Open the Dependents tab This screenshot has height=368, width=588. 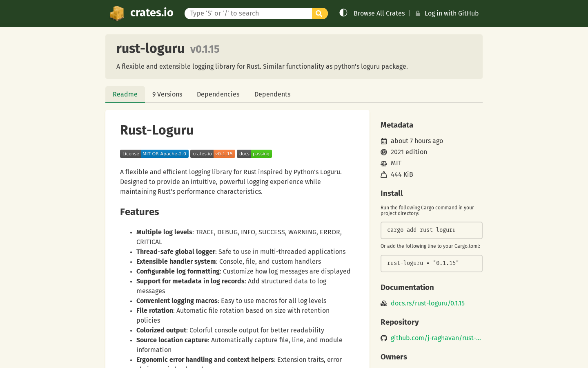(272, 94)
